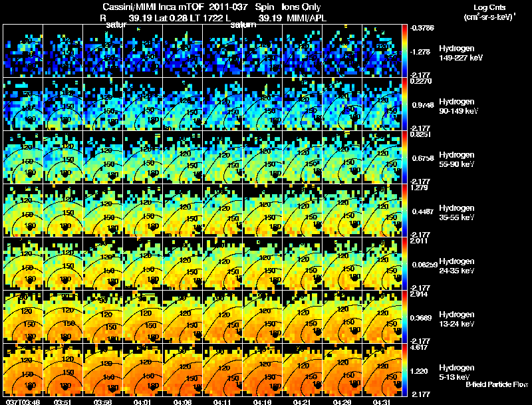Click the '0.6758' colorbar value

(x=423, y=158)
